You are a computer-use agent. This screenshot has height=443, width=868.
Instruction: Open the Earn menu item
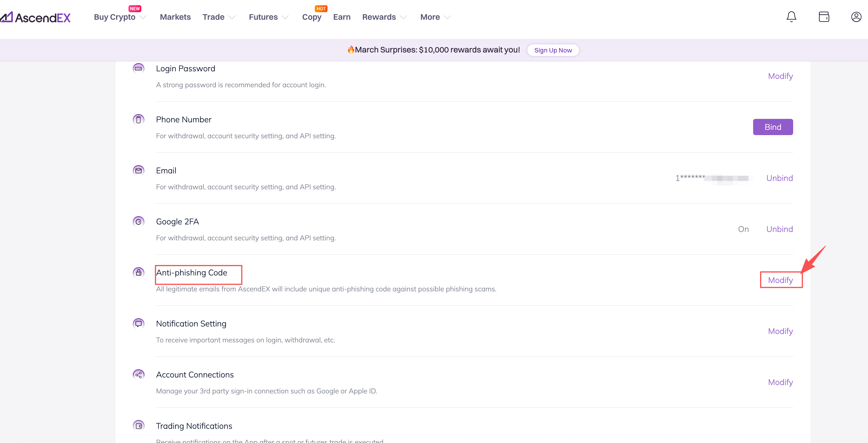pyautogui.click(x=342, y=17)
